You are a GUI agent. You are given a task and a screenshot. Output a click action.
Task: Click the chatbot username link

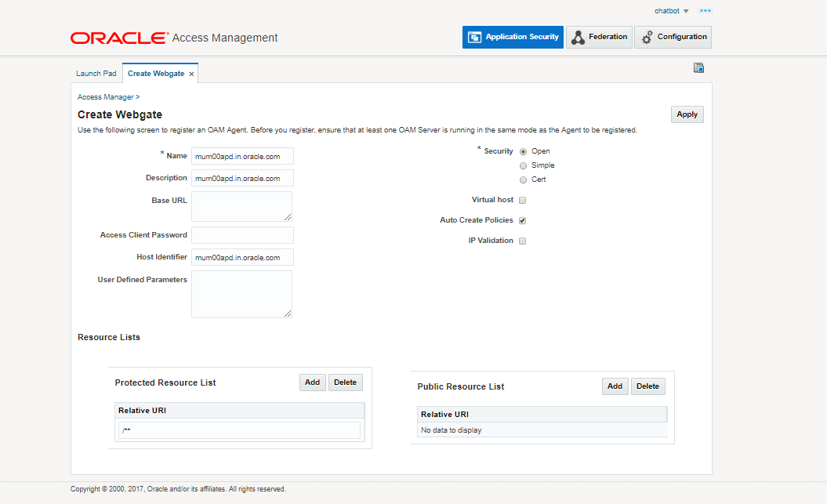pos(666,10)
